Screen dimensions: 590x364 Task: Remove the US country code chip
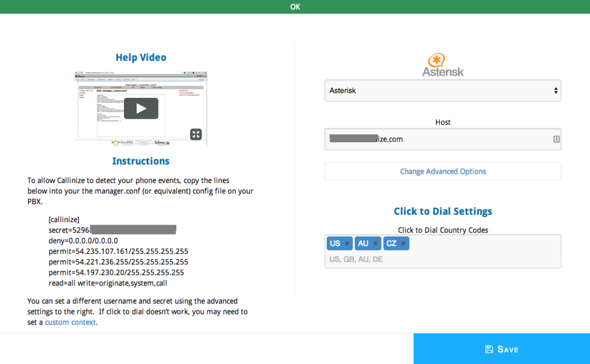tap(347, 243)
